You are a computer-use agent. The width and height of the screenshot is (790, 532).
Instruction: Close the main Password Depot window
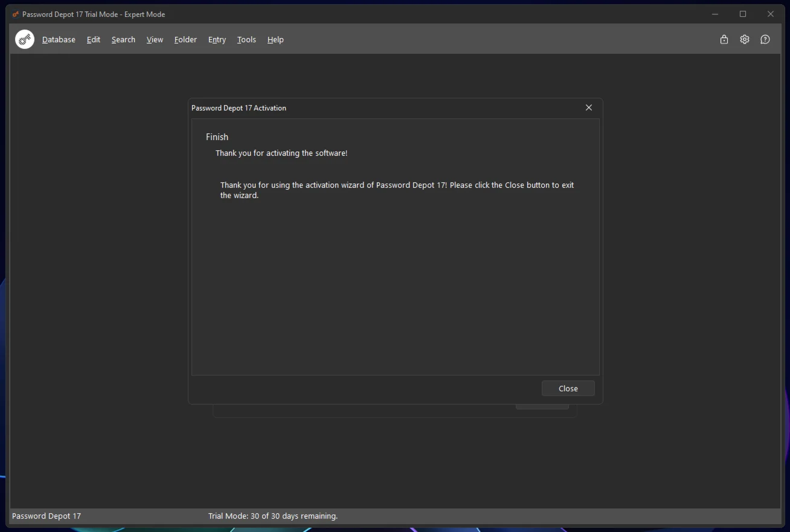click(771, 14)
